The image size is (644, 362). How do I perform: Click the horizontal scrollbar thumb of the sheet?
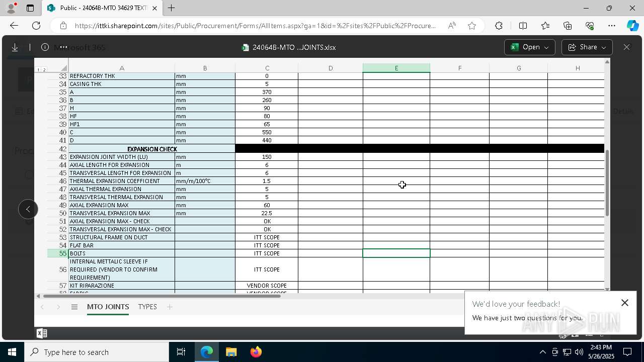tap(162, 296)
